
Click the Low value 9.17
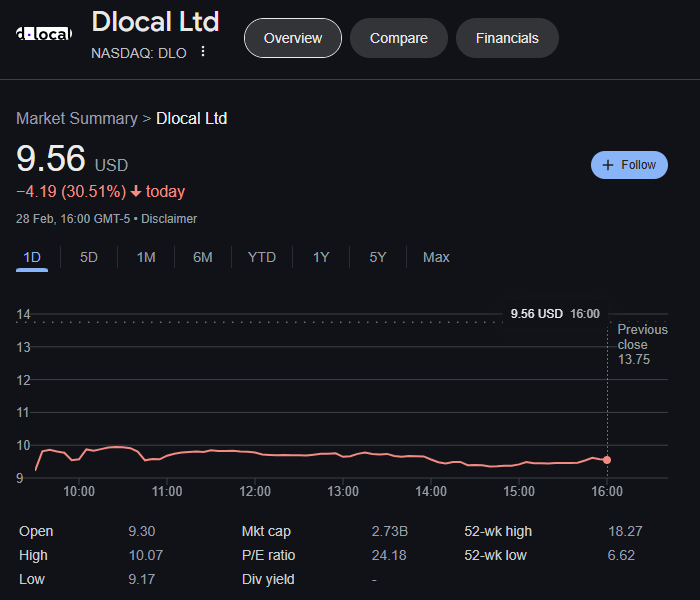pyautogui.click(x=142, y=579)
